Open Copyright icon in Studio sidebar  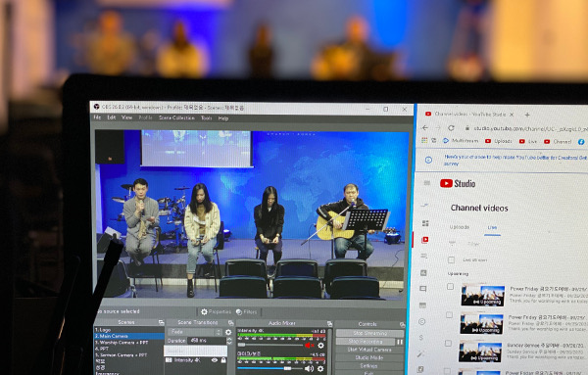(x=421, y=321)
